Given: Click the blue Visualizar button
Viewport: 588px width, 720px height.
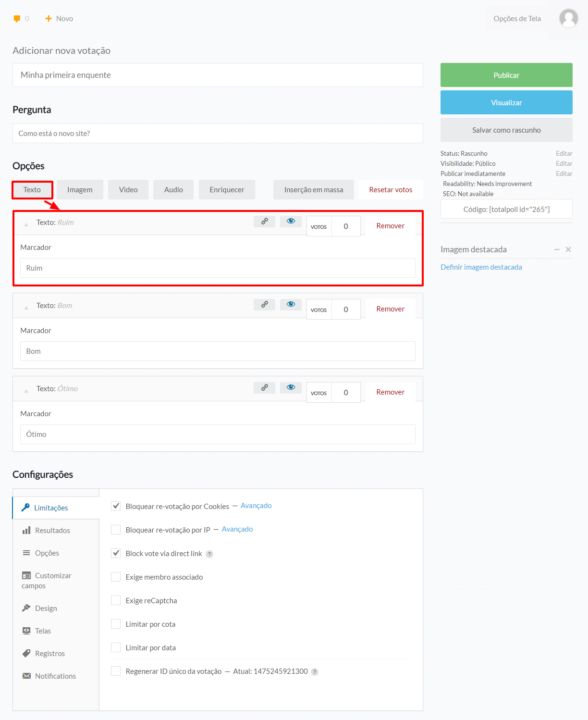Looking at the screenshot, I should [x=506, y=102].
